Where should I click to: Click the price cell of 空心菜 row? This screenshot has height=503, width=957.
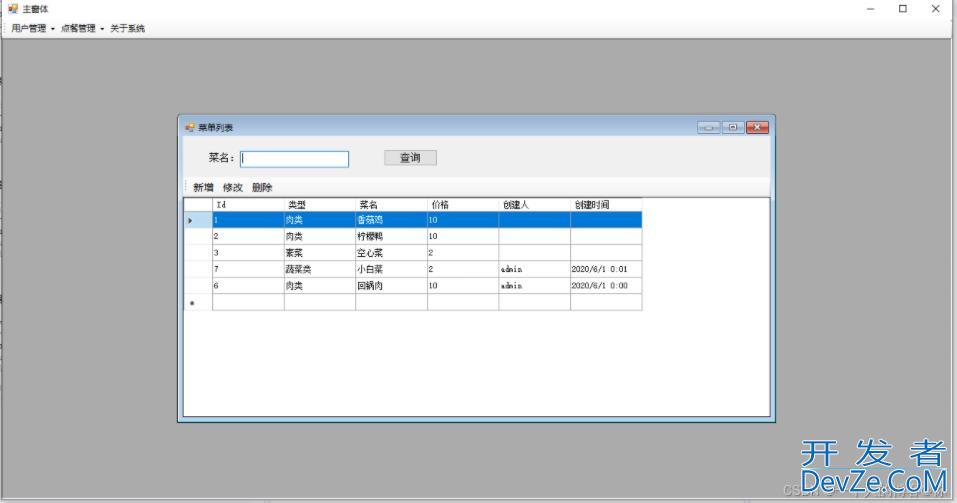[463, 253]
